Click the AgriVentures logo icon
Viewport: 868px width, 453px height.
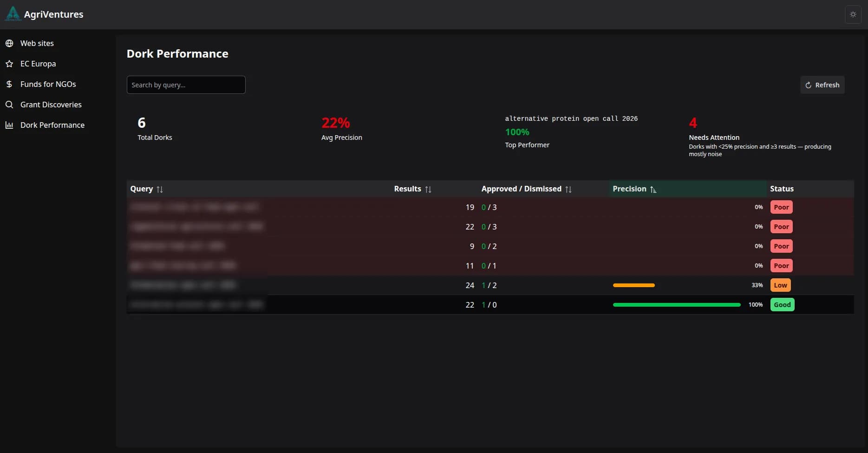pos(13,14)
